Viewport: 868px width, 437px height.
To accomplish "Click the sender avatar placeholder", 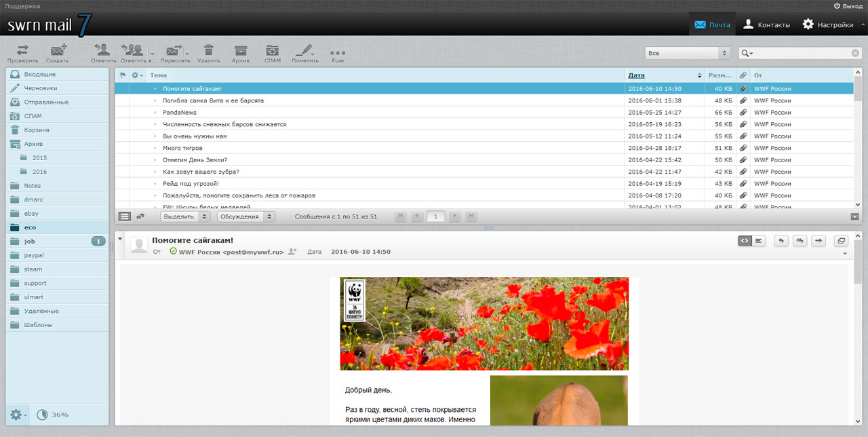I will pyautogui.click(x=139, y=246).
